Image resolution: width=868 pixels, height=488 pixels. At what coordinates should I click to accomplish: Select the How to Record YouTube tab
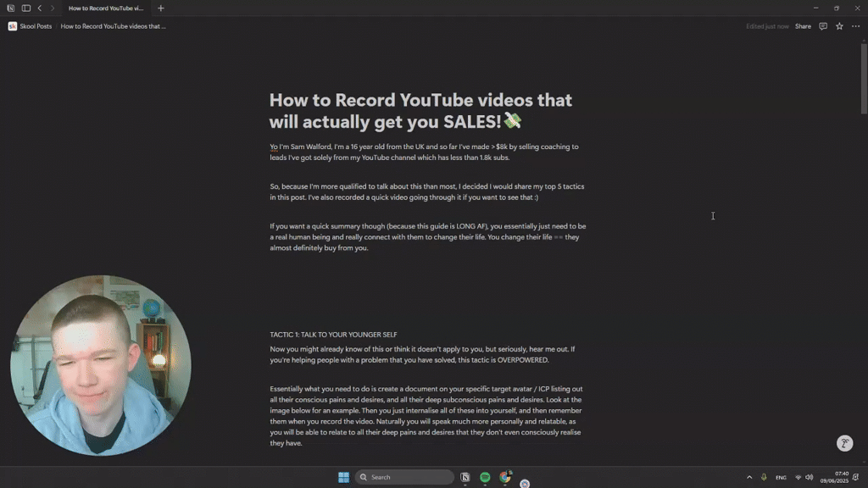click(106, 8)
